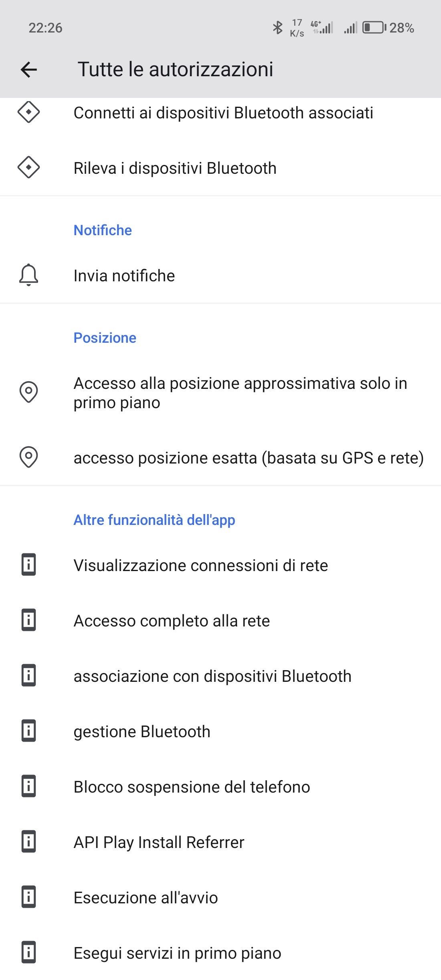
Task: Click the location pin icon for approximate position
Action: pos(29,392)
